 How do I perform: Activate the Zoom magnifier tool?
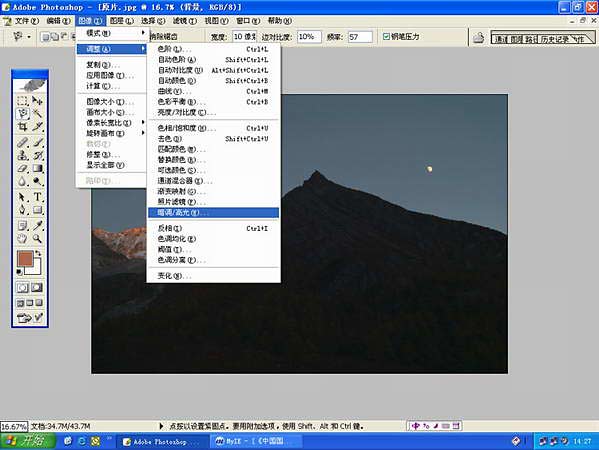(x=37, y=238)
